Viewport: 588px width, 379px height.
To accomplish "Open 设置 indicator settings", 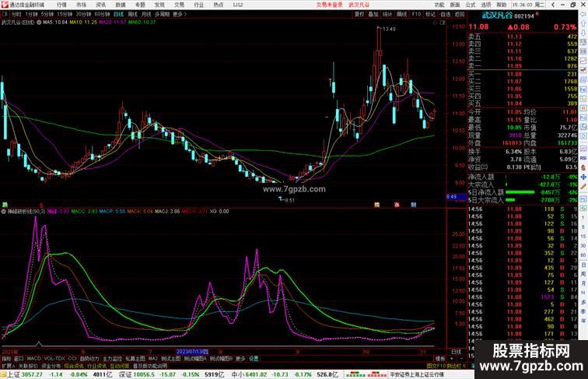I will point(254,359).
